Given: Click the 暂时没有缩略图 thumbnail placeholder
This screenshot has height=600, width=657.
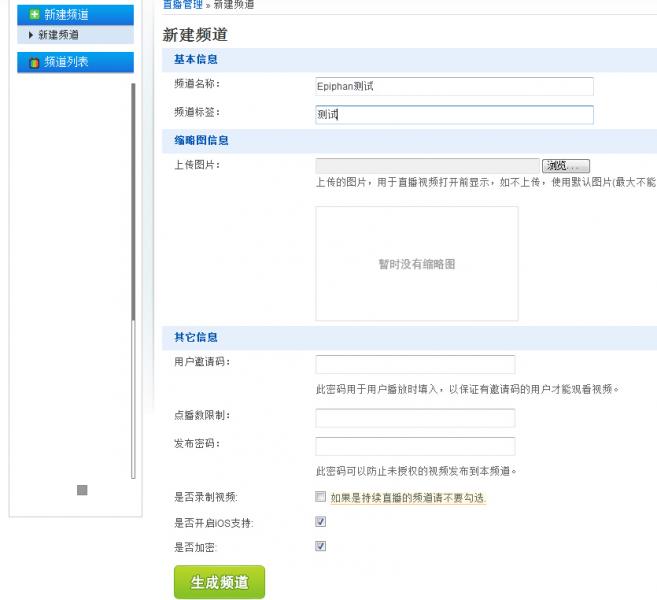Looking at the screenshot, I should [x=417, y=264].
